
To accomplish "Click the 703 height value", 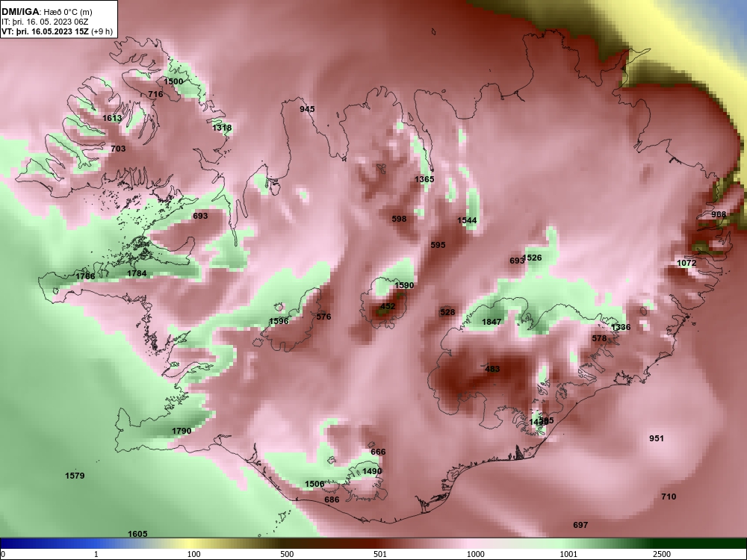I will point(118,149).
